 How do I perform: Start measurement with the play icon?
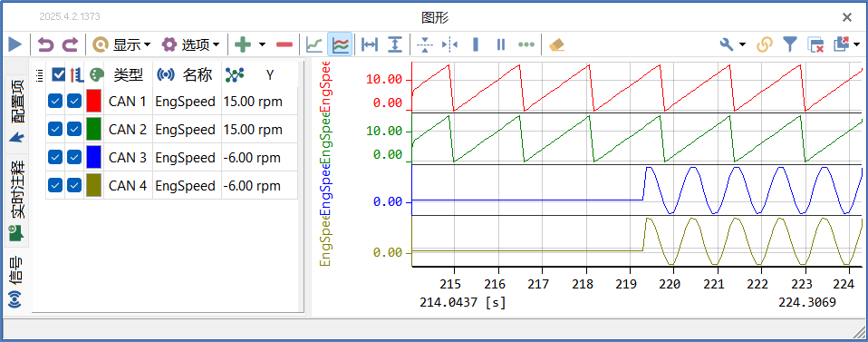click(14, 44)
